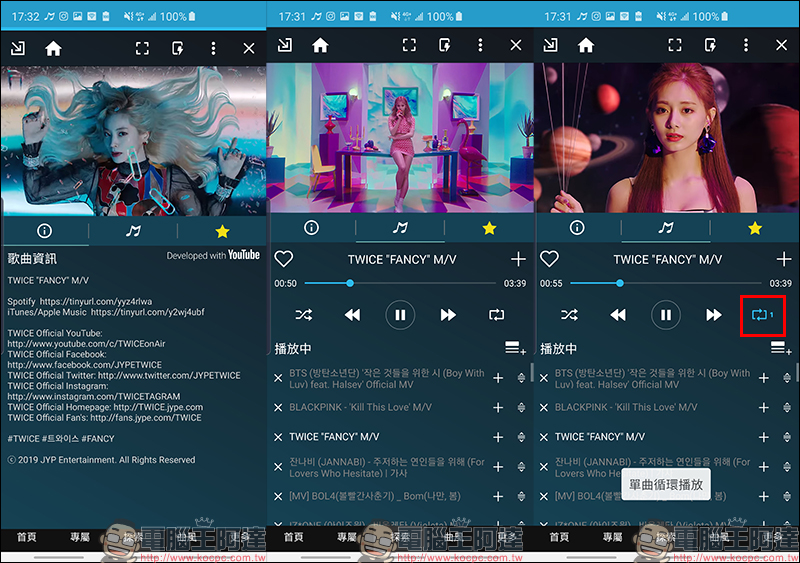Add current song with plus beside title, middle screen
Screen dimensions: 800x563
click(518, 259)
